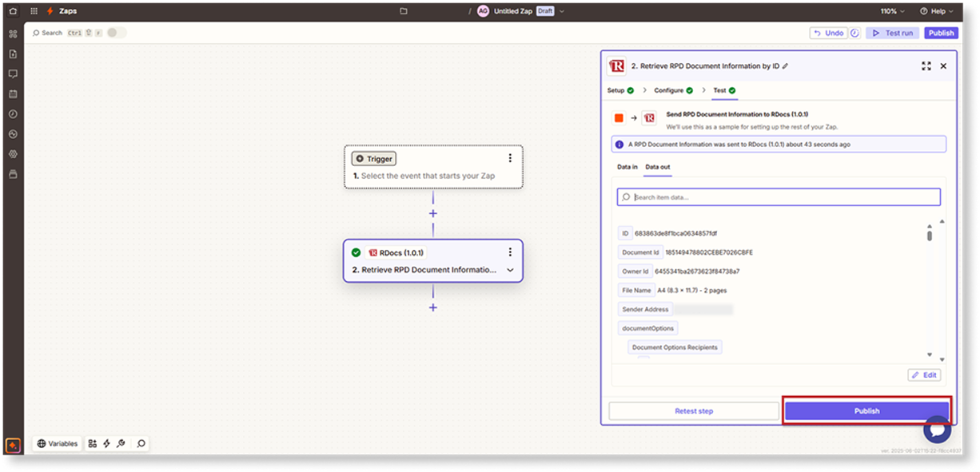980x472 pixels.
Task: Click the add-step grid icon in bottom toolbar
Action: point(93,443)
